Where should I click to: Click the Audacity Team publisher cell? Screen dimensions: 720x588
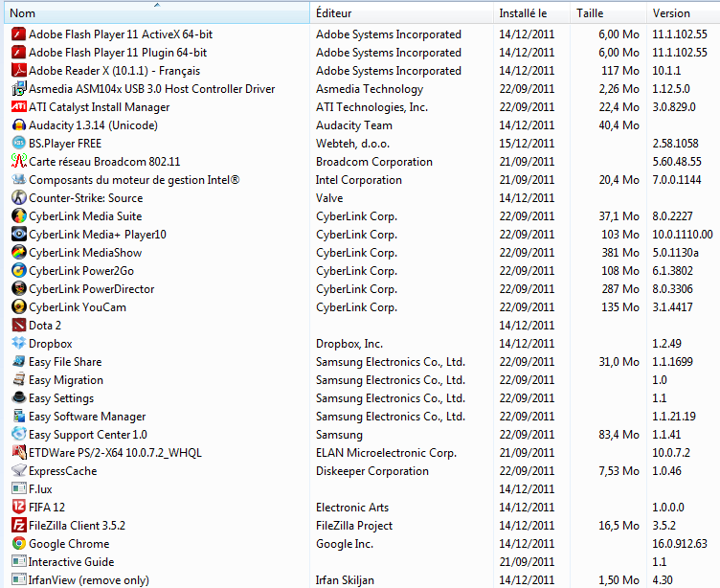[354, 125]
